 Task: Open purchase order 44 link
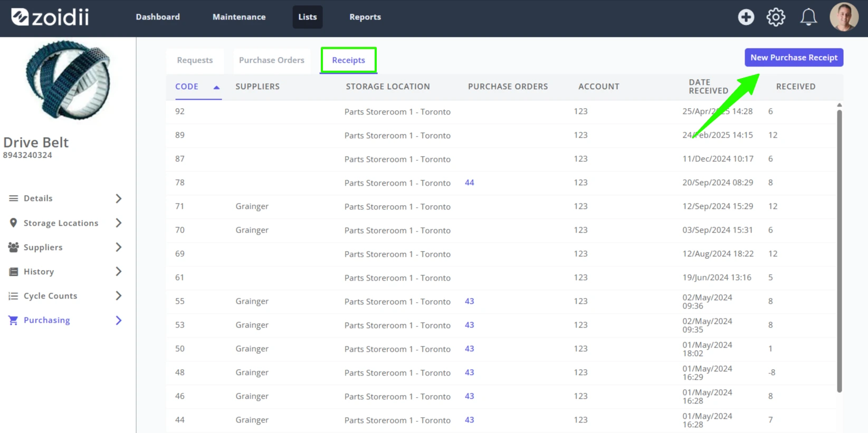click(469, 182)
